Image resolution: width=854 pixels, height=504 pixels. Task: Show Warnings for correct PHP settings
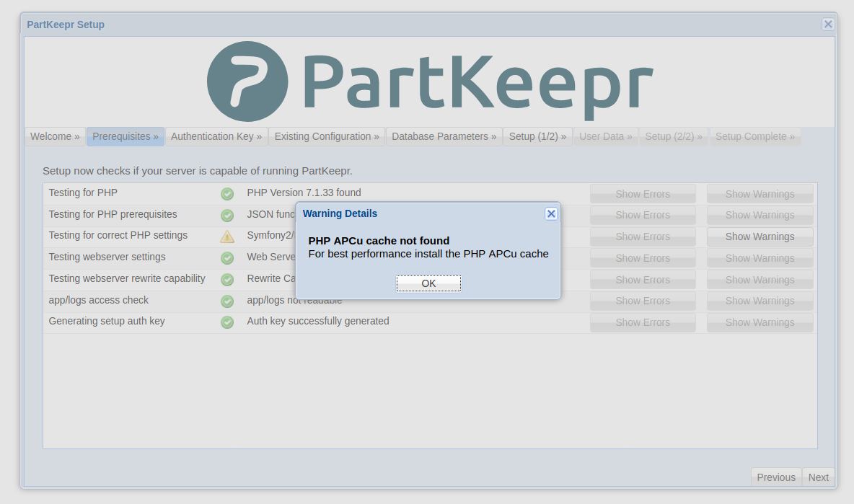760,236
